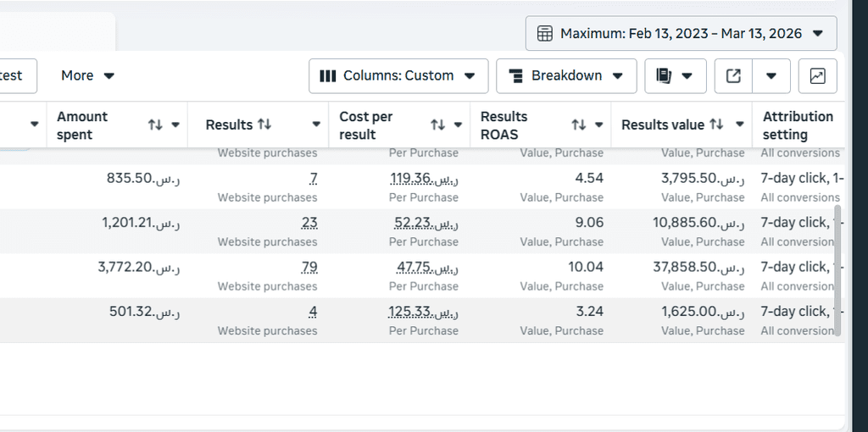Open the export options dropdown arrow
This screenshot has height=432, width=868.
(771, 75)
